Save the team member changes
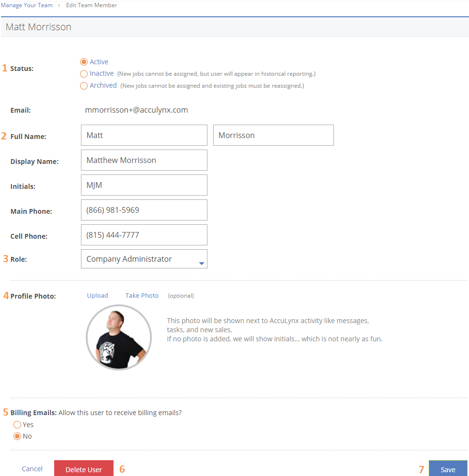Viewport: 469px width, 476px height. [448, 469]
